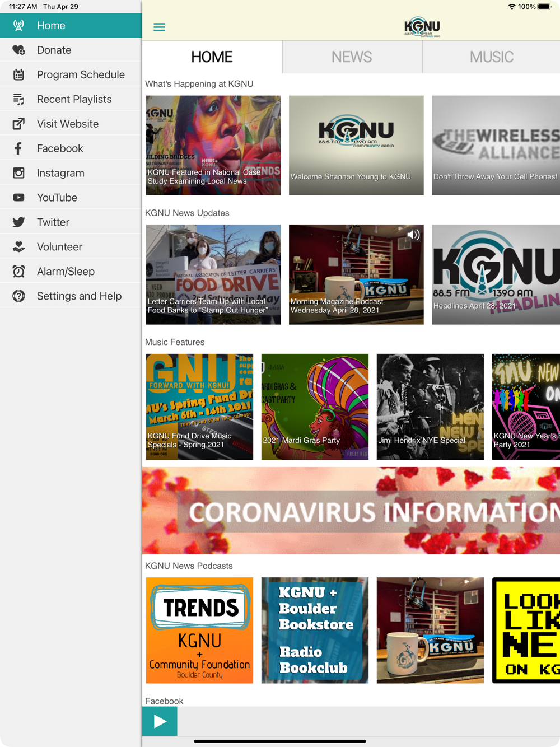The width and height of the screenshot is (560, 747).
Task: Open Letter Carriers Food Drive news story
Action: pyautogui.click(x=213, y=275)
